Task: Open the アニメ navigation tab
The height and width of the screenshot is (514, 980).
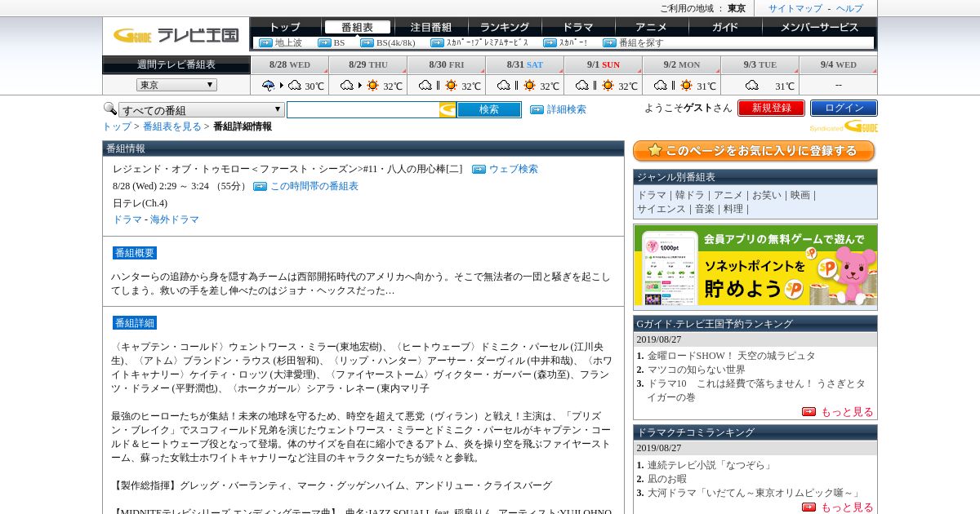Action: pyautogui.click(x=651, y=27)
